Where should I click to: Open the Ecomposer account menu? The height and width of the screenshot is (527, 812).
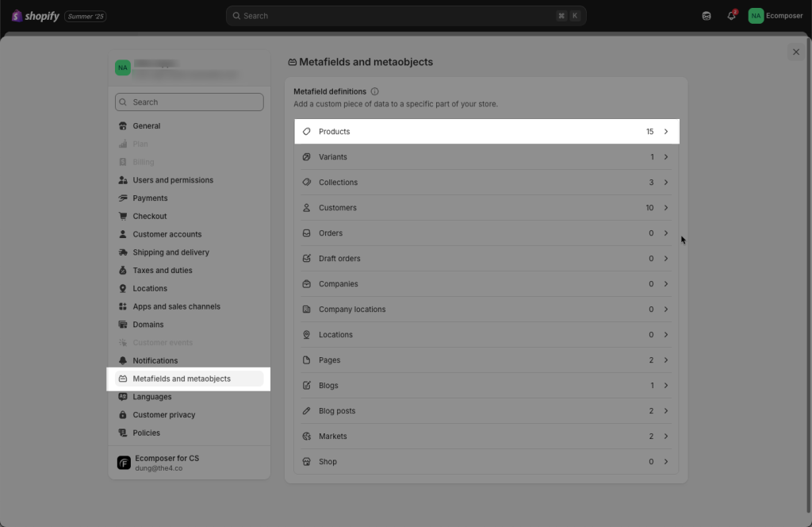[x=776, y=16]
